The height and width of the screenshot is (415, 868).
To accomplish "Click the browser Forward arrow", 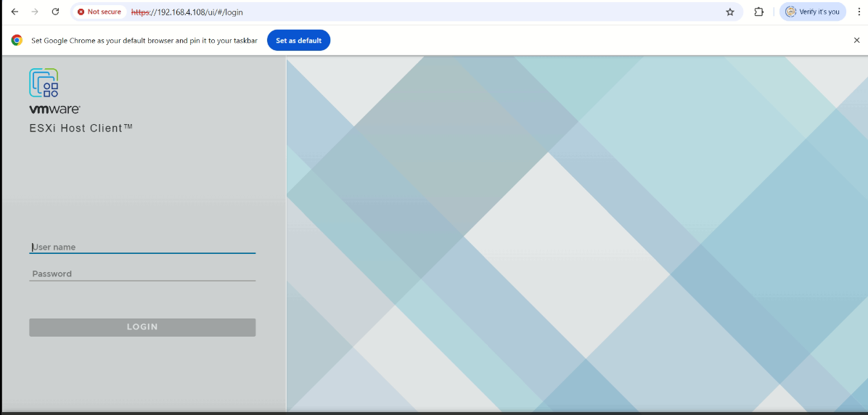I will click(x=35, y=12).
